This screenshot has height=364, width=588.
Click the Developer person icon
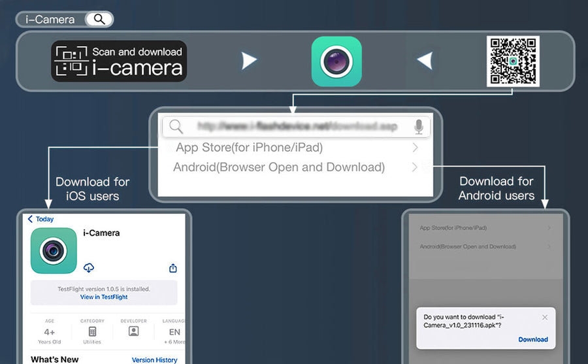click(133, 332)
